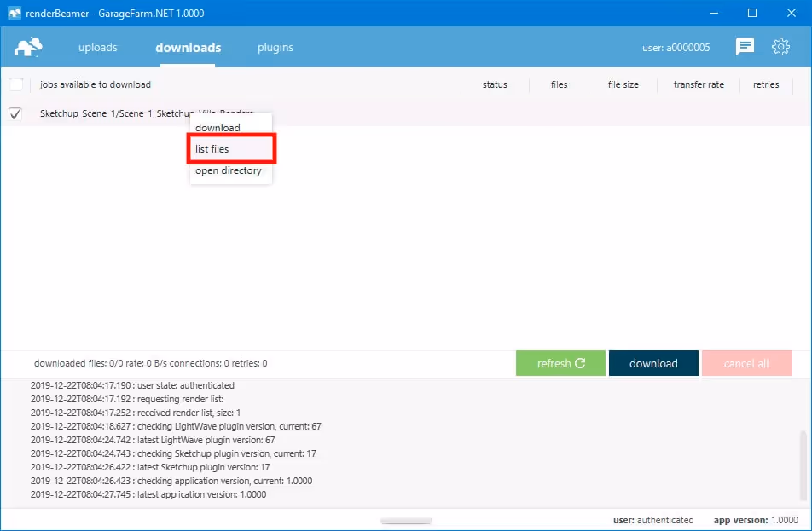The height and width of the screenshot is (531, 812).
Task: Click log line 'latest application version: 1.0000'
Action: tap(148, 494)
